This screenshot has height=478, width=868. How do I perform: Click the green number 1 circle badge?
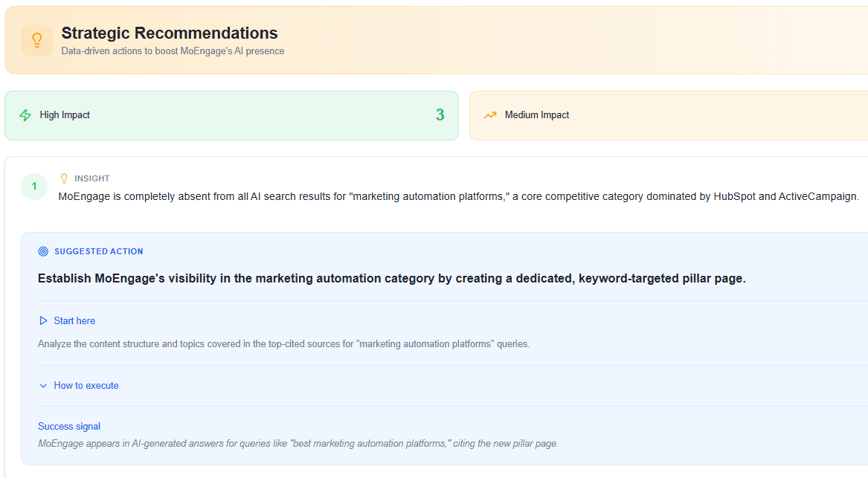[x=34, y=187]
